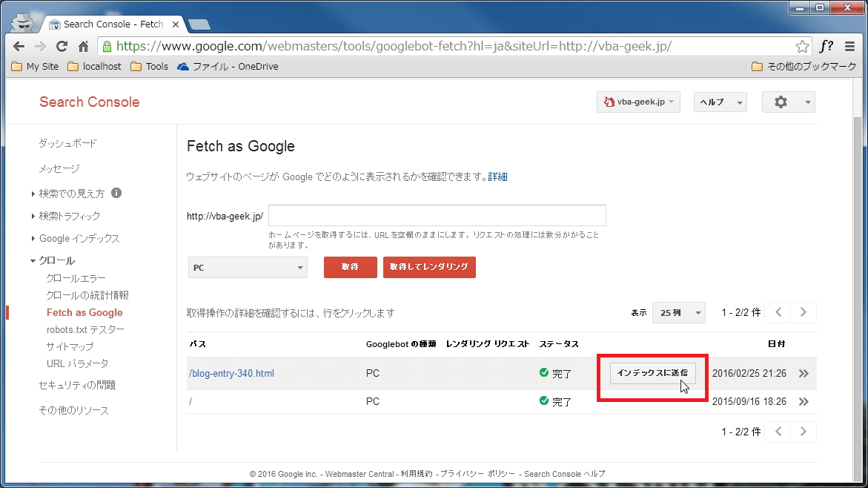Open the PC Googlebot type dropdown

click(x=248, y=268)
